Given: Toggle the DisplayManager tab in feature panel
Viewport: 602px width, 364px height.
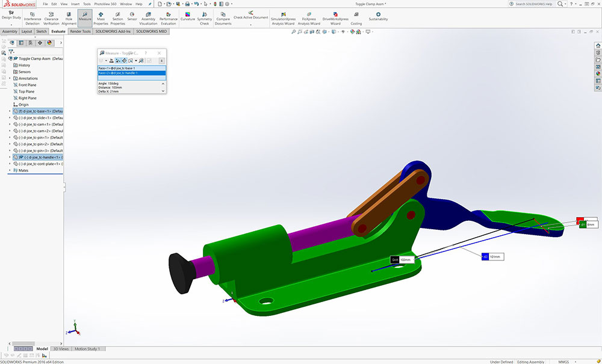Looking at the screenshot, I should 49,43.
